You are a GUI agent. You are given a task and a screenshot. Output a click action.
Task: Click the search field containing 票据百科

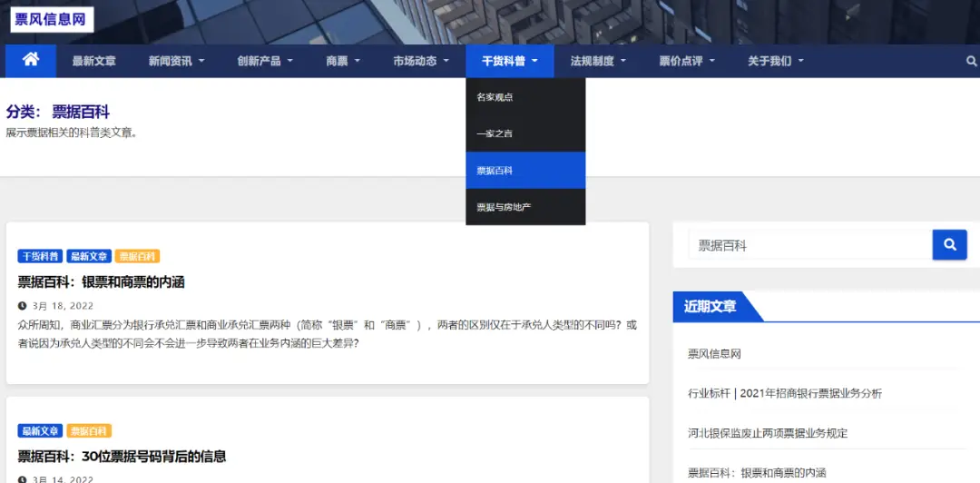[810, 245]
